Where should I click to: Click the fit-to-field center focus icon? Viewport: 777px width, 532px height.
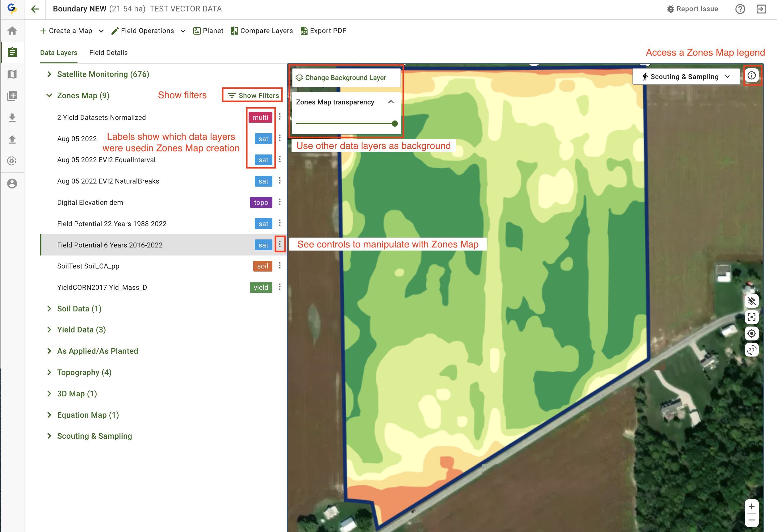pos(751,317)
